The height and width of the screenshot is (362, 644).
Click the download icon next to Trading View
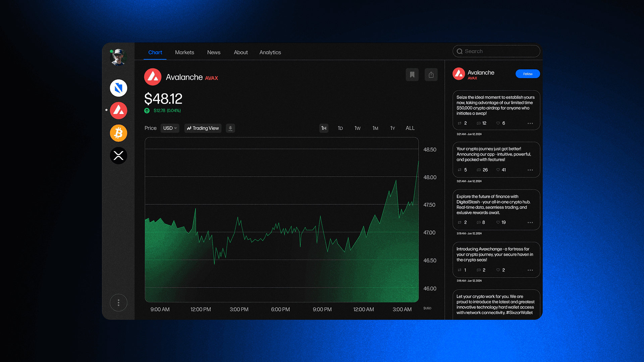pyautogui.click(x=230, y=128)
